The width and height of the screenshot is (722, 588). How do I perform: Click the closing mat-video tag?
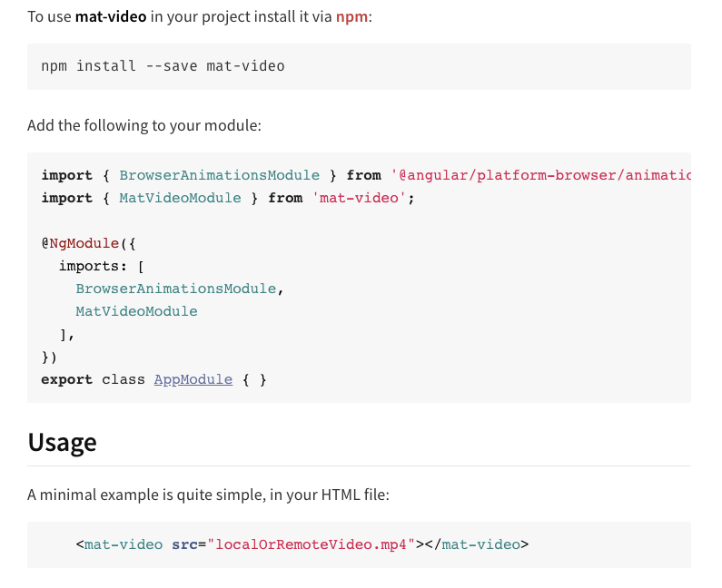(x=476, y=544)
